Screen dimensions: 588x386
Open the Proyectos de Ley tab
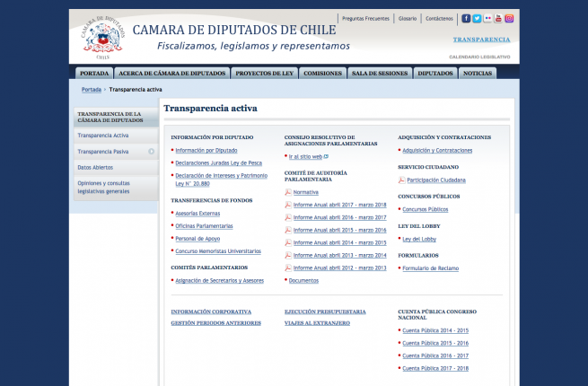click(x=264, y=74)
